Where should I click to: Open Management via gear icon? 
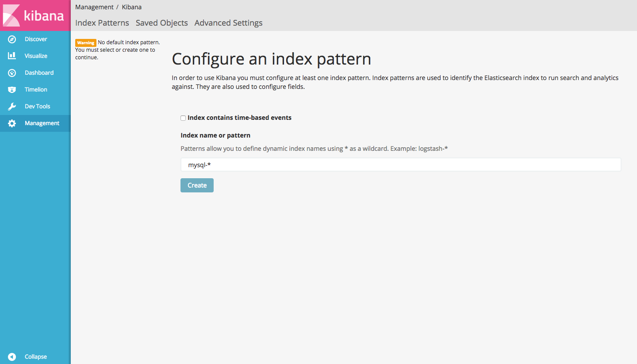coord(12,123)
